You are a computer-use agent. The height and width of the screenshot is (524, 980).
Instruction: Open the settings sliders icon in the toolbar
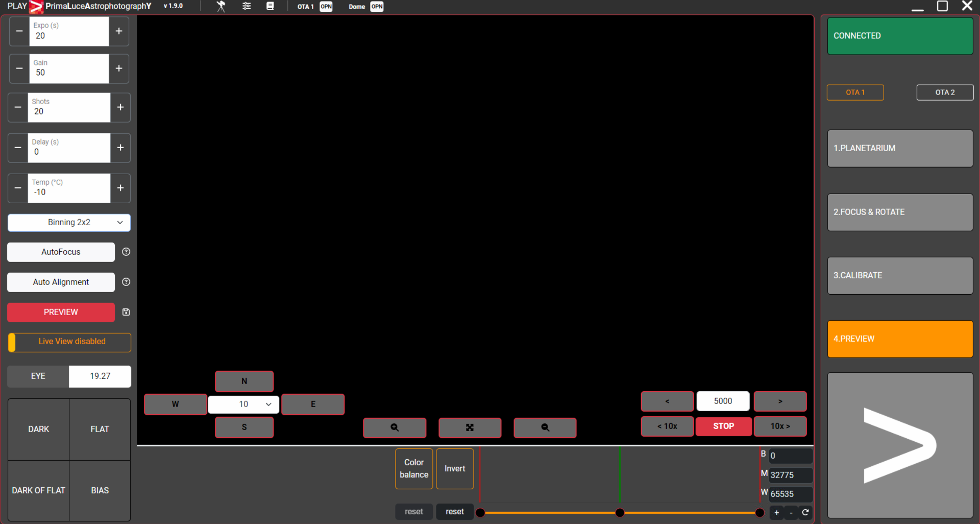(247, 6)
